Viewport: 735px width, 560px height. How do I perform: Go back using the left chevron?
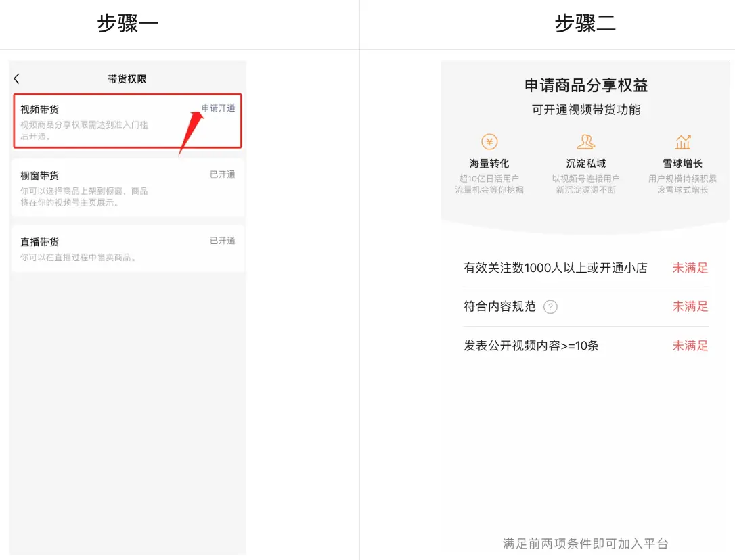click(x=17, y=78)
